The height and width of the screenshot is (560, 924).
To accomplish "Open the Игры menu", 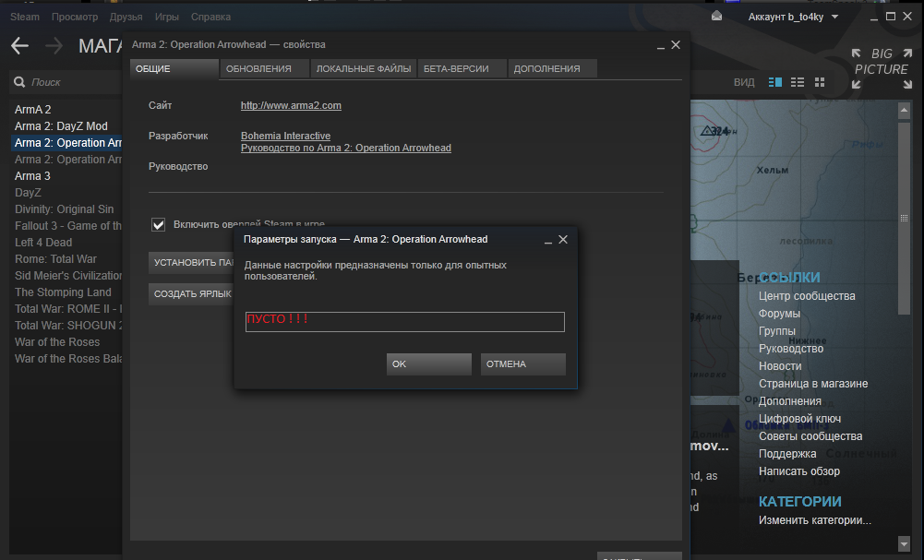I will (x=167, y=17).
